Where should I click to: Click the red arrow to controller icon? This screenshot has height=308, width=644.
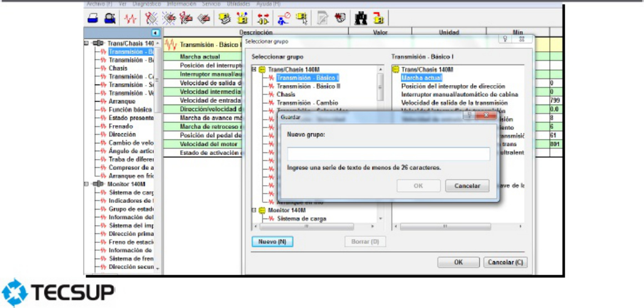click(378, 18)
